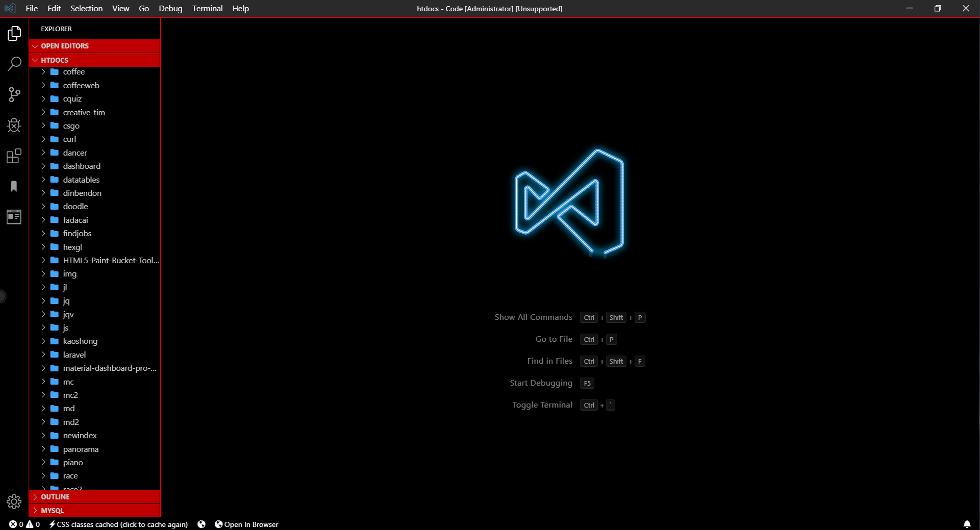Click the dinbendon folder icon
The image size is (980, 530).
(55, 193)
